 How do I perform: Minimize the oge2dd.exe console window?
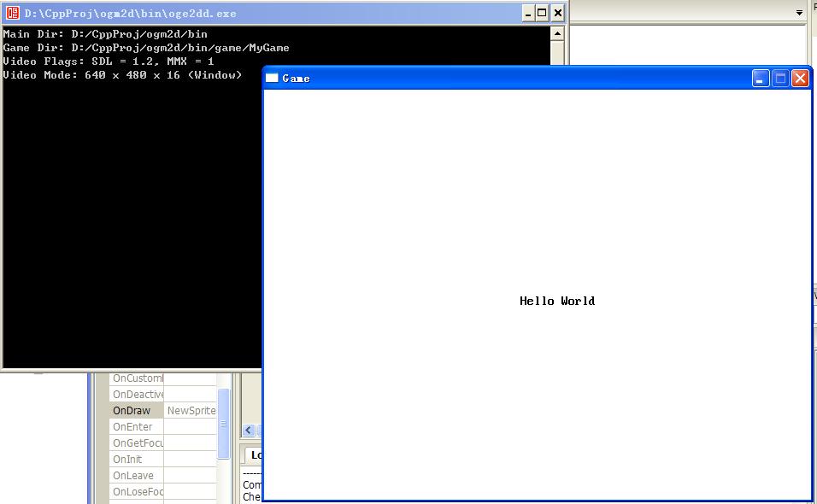527,13
